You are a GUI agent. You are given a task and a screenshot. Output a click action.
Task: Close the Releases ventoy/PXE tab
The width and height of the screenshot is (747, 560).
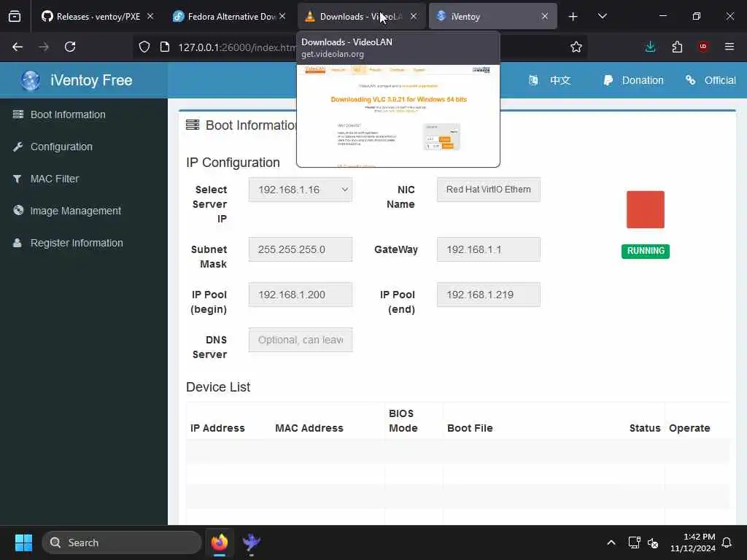pos(150,16)
